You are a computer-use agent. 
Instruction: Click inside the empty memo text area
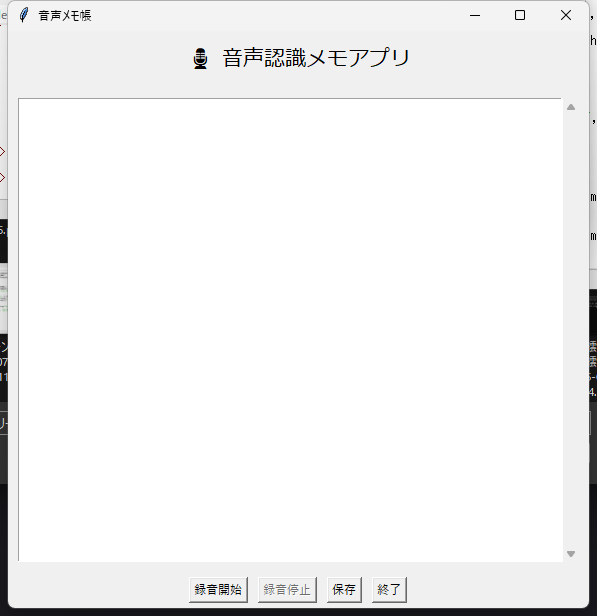pyautogui.click(x=290, y=330)
